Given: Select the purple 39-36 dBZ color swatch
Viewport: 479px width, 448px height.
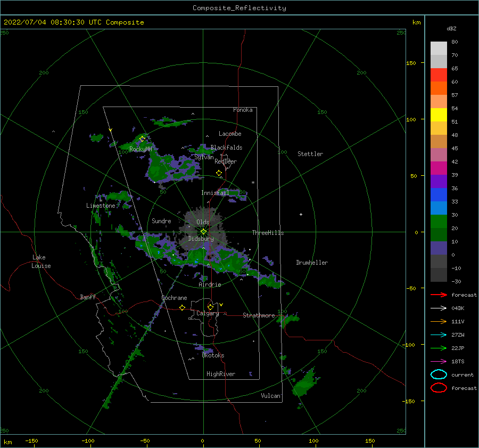Looking at the screenshot, I should [x=439, y=181].
